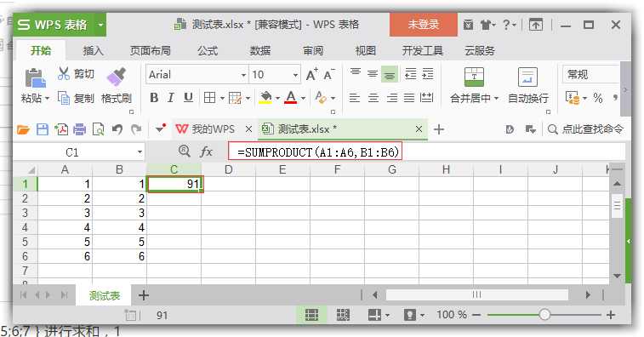Viewport: 644px width, 337px height.
Task: Expand fill color dropdown arrow
Action: tap(277, 98)
